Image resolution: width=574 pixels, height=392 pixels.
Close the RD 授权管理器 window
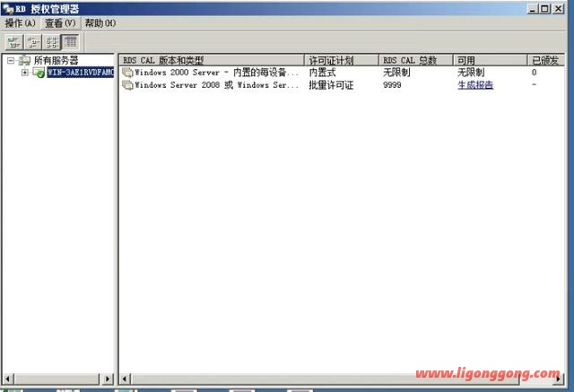(558, 8)
